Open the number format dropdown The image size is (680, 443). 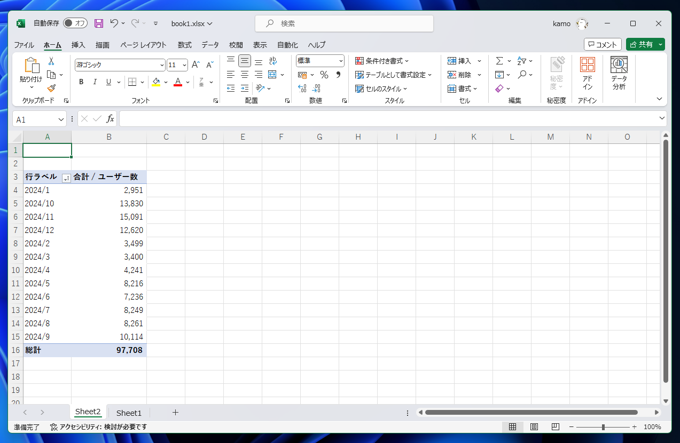coord(341,61)
